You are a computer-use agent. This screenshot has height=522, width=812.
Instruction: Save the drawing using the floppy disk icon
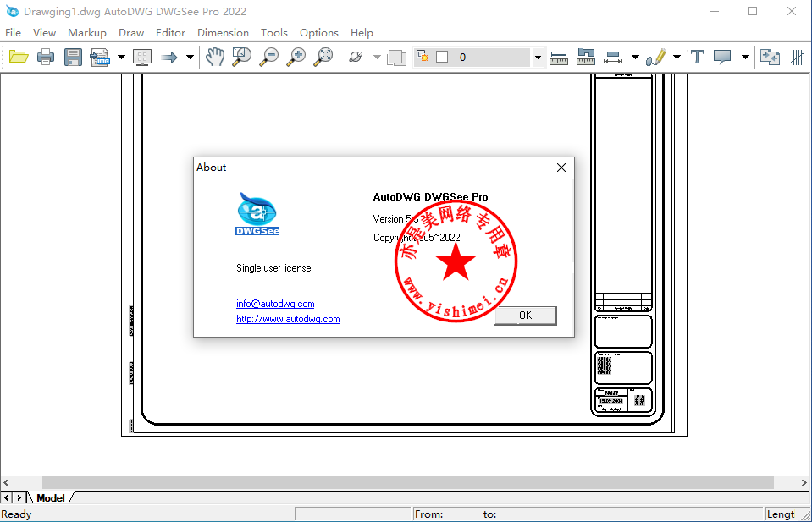73,57
